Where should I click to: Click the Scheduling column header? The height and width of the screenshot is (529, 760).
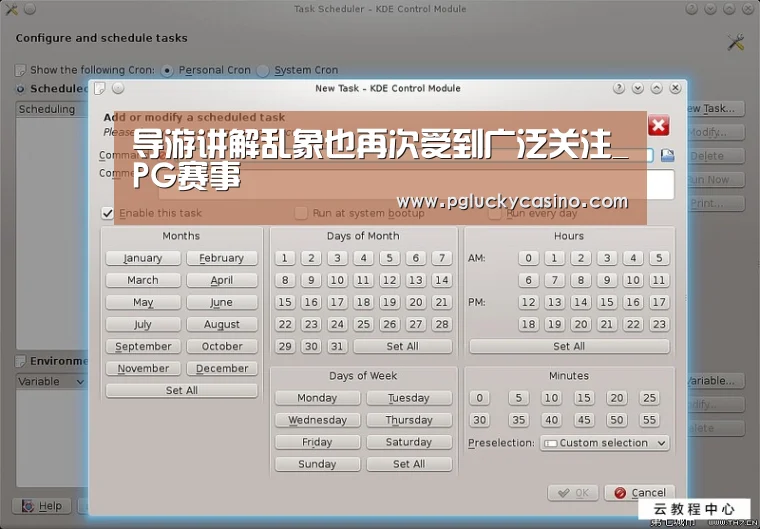52,109
